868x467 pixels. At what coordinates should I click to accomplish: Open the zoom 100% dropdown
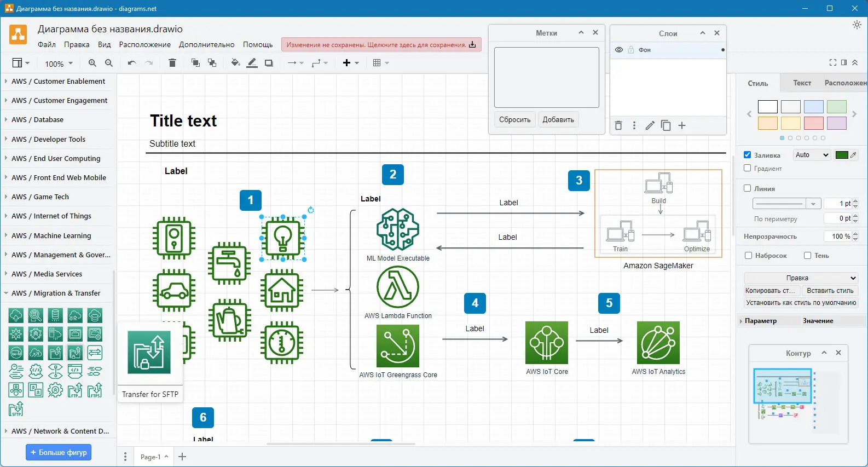tap(59, 64)
